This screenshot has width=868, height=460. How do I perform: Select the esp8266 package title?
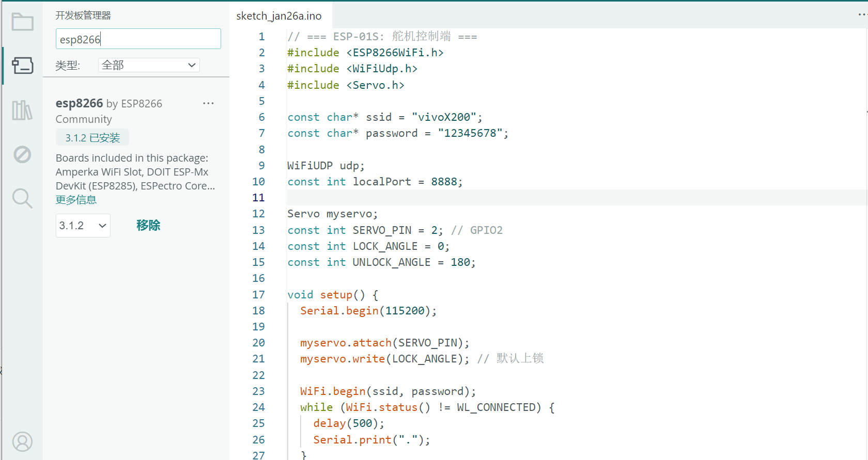pos(79,103)
